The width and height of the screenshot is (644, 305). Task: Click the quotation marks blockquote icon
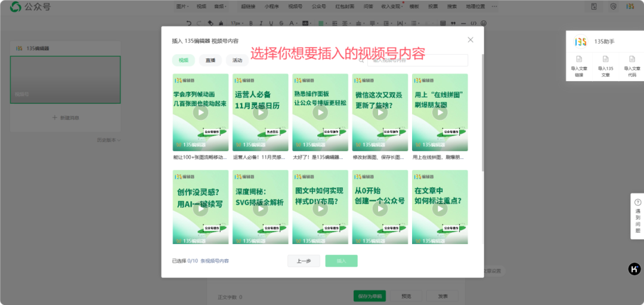click(453, 23)
